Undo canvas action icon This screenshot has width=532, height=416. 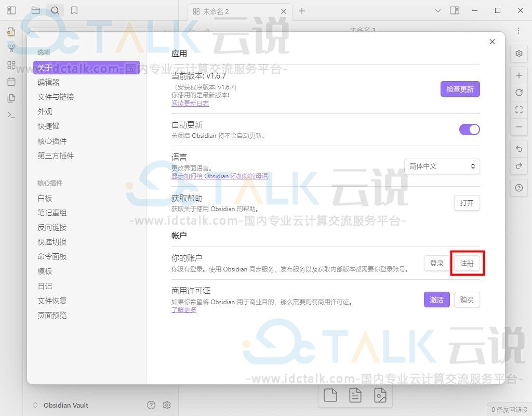[x=519, y=149]
